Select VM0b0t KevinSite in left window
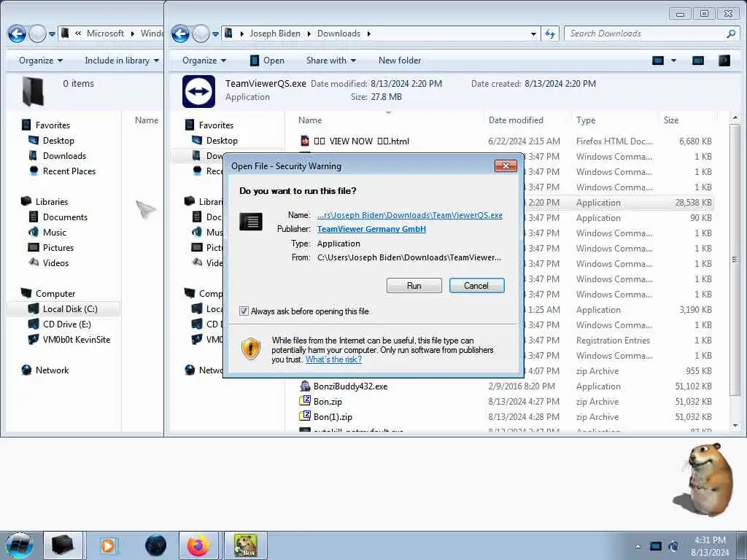 76,340
